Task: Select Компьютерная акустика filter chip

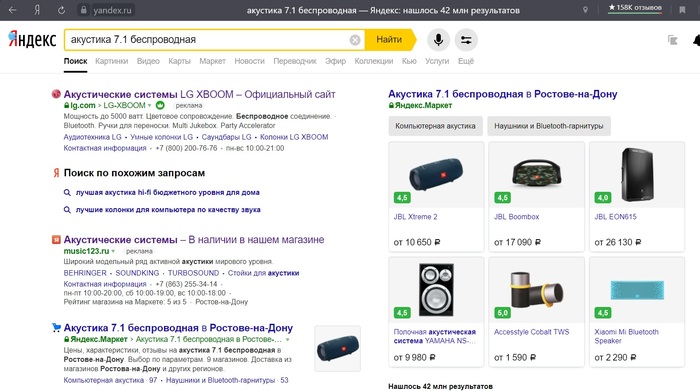Action: (x=435, y=126)
